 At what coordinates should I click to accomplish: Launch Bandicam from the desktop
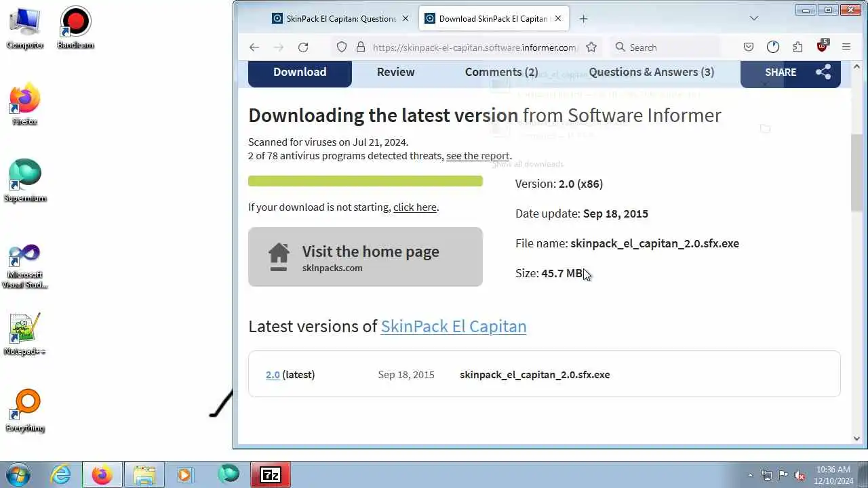[75, 28]
